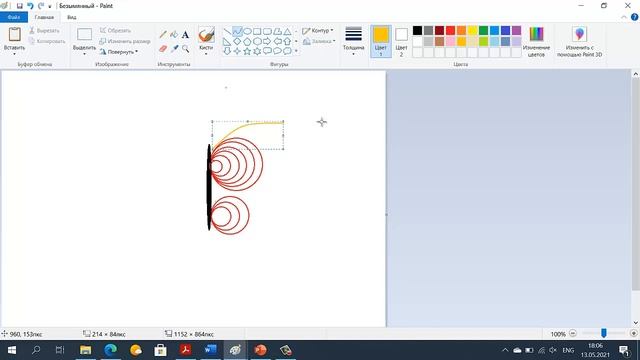Choose the Triangle shape
This screenshot has width=640, height=360.
click(x=287, y=31)
